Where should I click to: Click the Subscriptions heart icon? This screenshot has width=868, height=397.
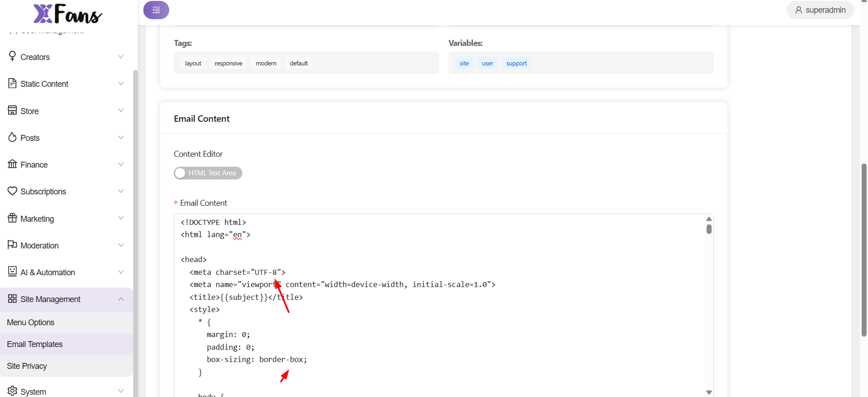(x=12, y=191)
